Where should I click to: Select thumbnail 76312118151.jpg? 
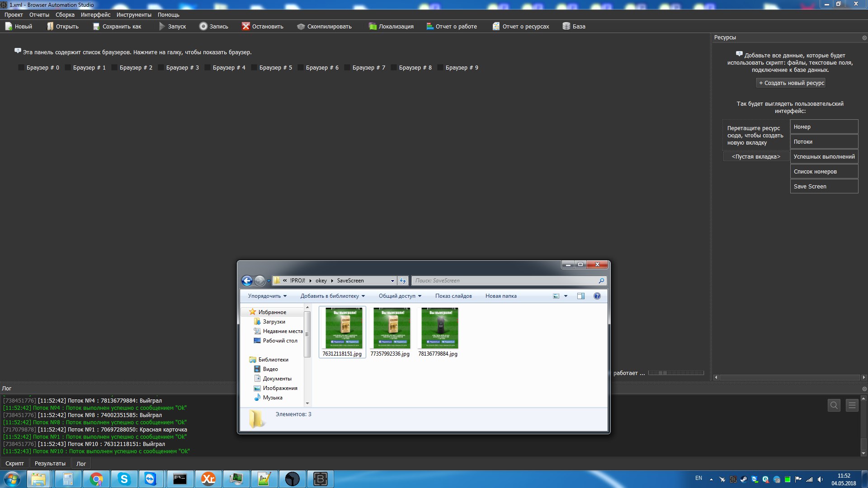pos(342,332)
